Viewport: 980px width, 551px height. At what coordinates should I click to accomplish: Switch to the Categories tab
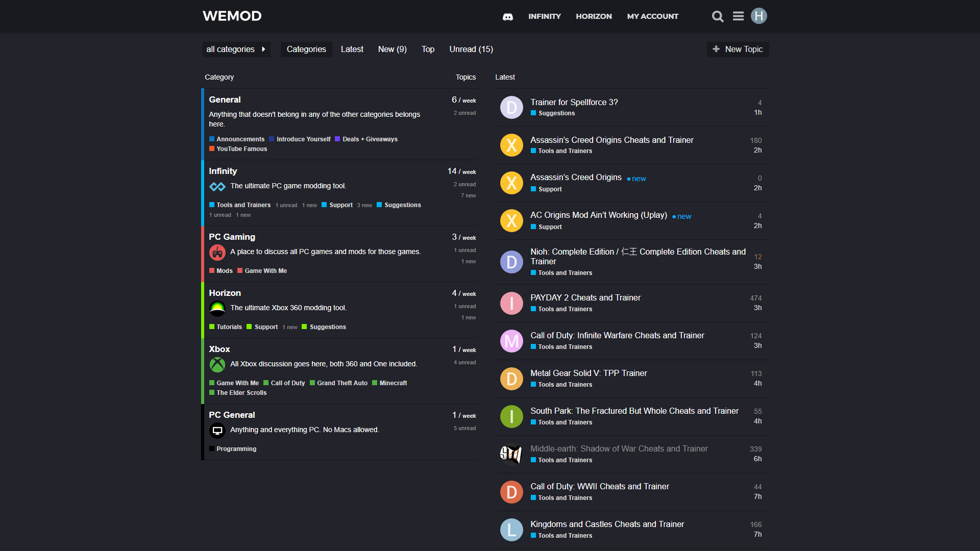click(306, 49)
